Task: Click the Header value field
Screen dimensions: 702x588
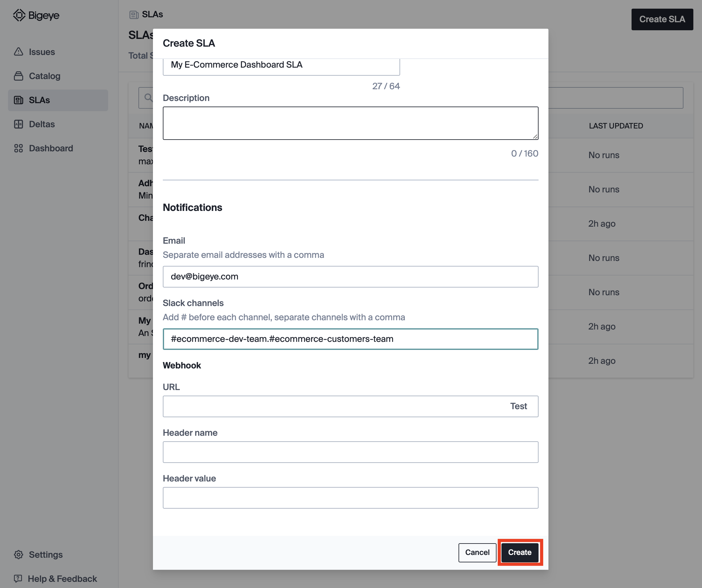Action: pos(350,498)
